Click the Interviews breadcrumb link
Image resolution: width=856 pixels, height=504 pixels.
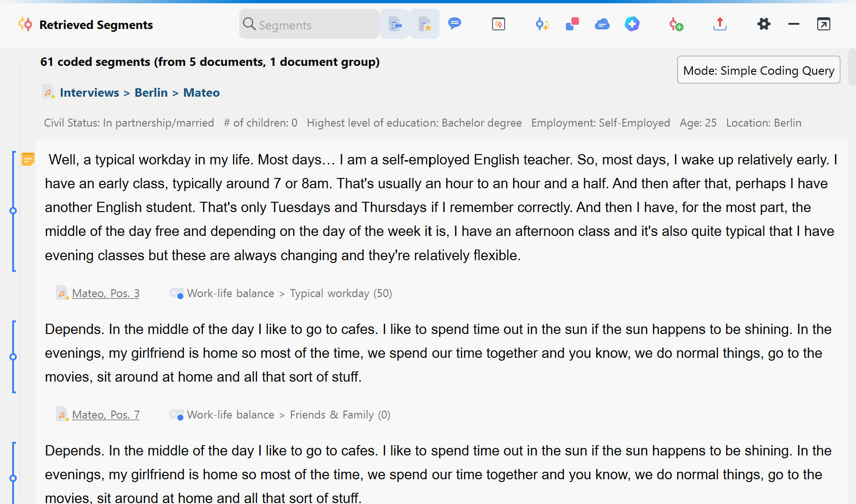[89, 92]
